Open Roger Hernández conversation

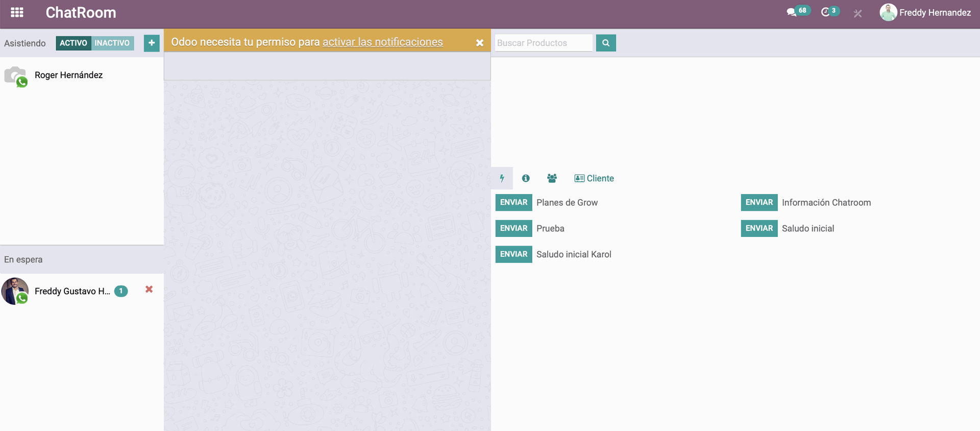(x=68, y=75)
